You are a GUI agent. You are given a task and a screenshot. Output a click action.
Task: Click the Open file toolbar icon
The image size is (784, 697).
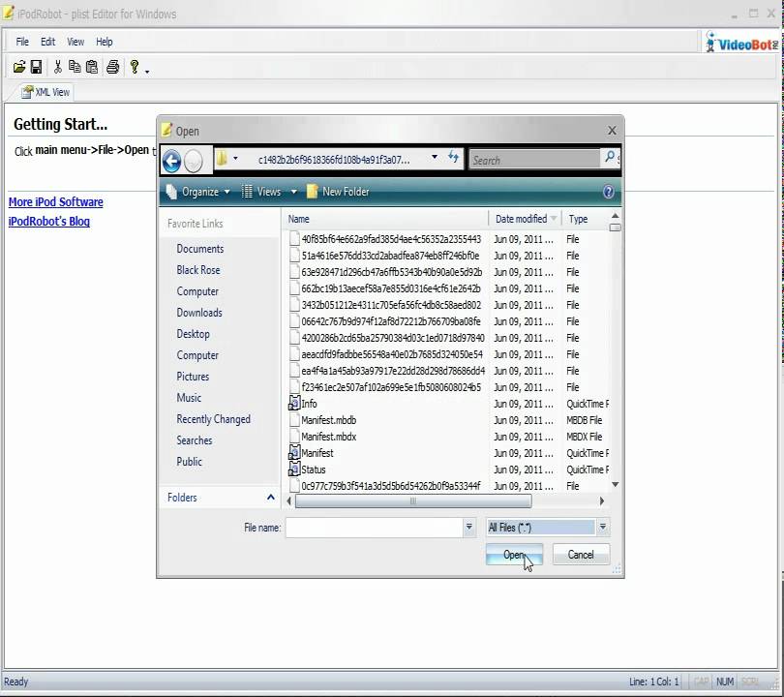click(19, 67)
